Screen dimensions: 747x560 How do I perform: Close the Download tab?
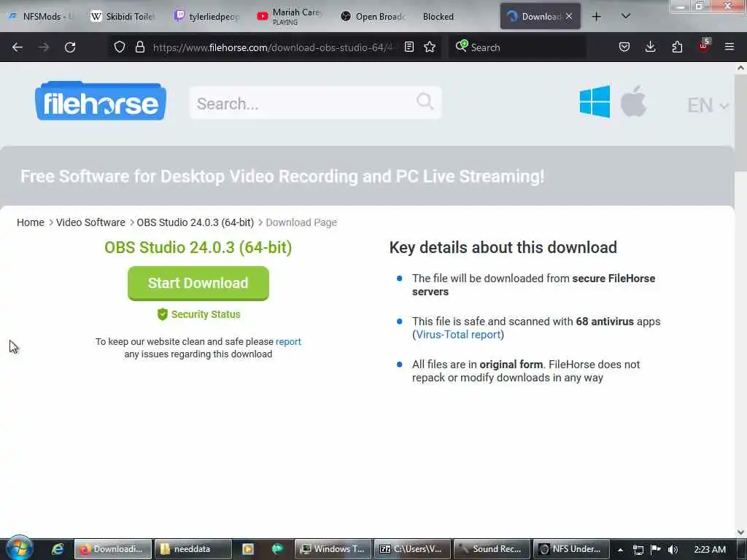tap(569, 16)
